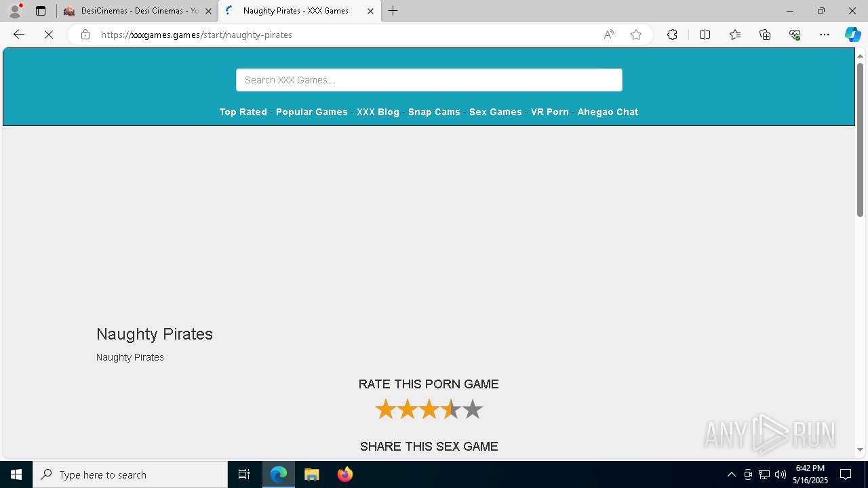View site information lock icon
The height and width of the screenshot is (488, 868).
coord(85,35)
